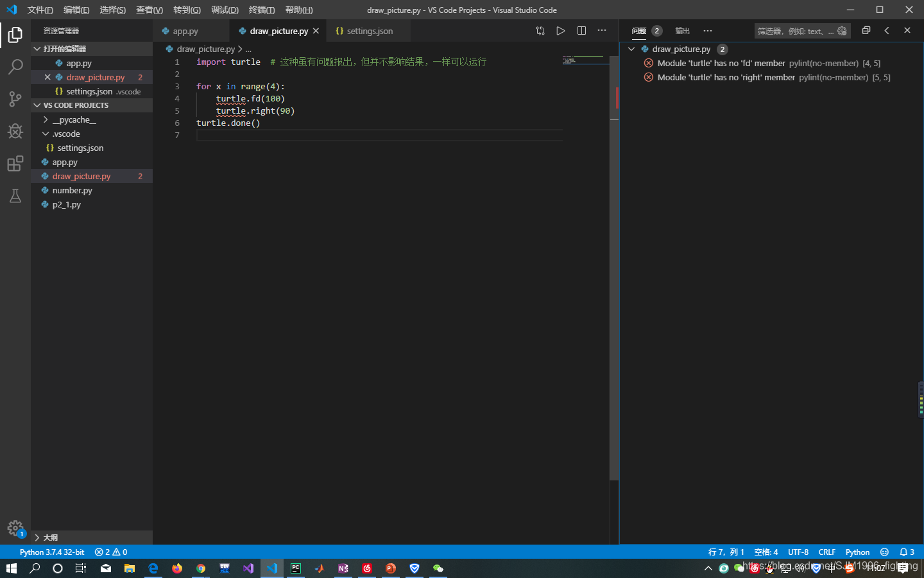Launch VS Code from the taskbar
This screenshot has width=924, height=578.
coord(272,568)
